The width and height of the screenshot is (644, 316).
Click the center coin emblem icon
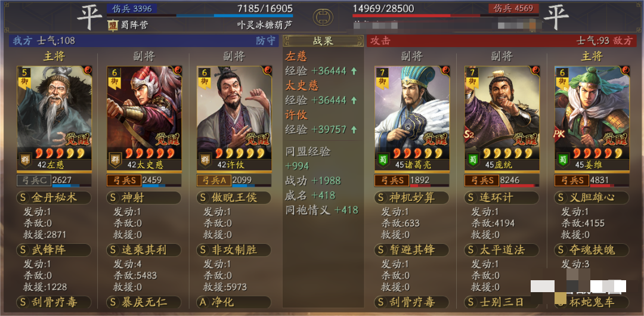click(x=323, y=17)
